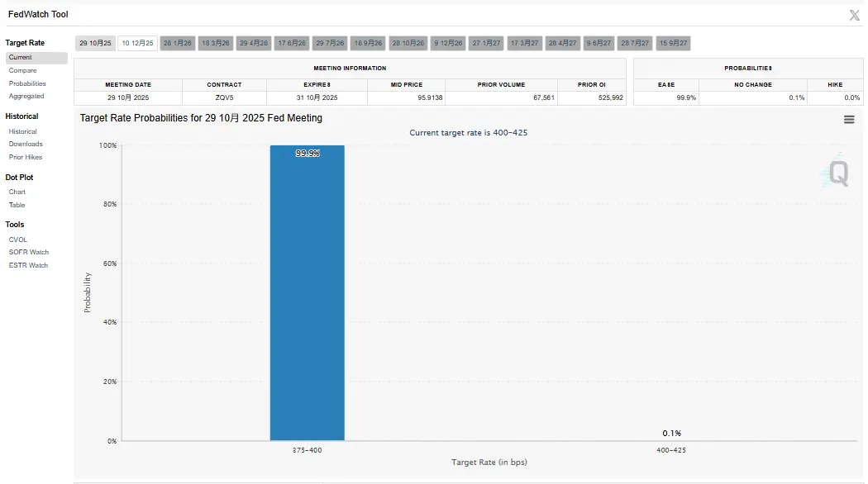868x484 pixels.
Task: Click the Expires date 31 10月 2025
Action: (x=317, y=98)
